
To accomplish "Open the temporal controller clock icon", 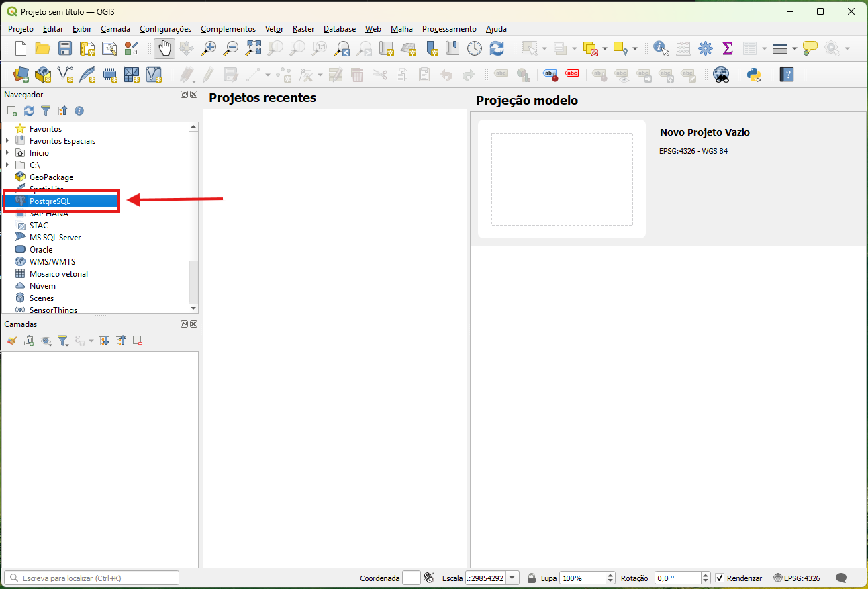I will [475, 48].
